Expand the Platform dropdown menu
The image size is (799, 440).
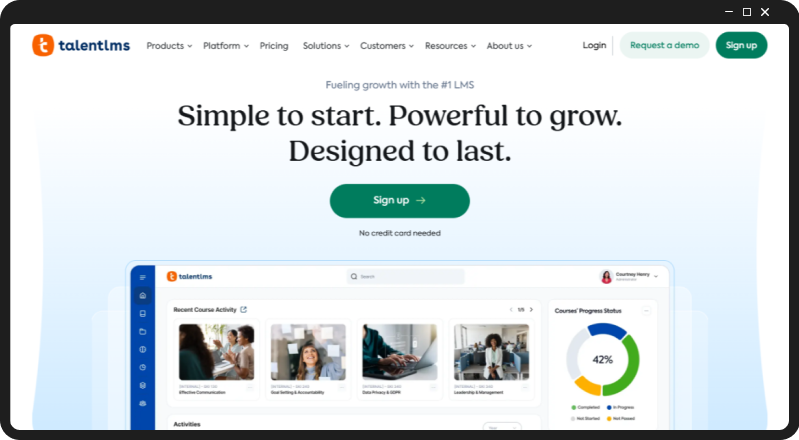pyautogui.click(x=226, y=46)
